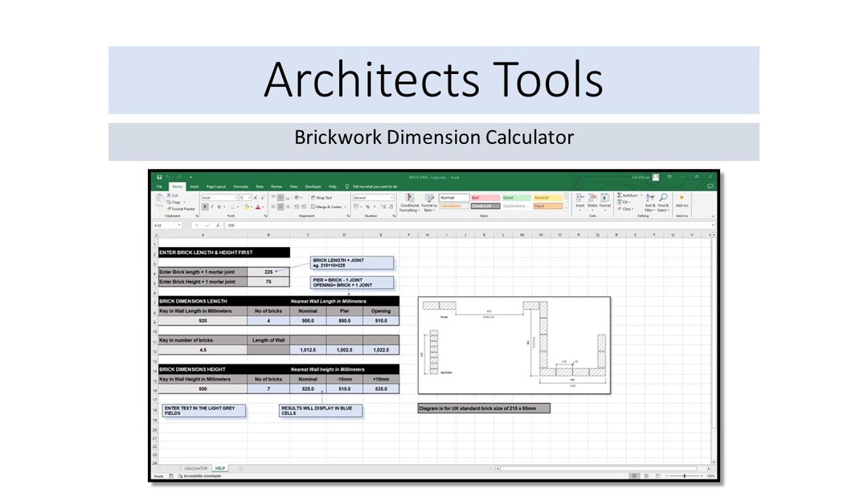Click the Name Box input field
This screenshot has height=489, width=868.
click(166, 225)
